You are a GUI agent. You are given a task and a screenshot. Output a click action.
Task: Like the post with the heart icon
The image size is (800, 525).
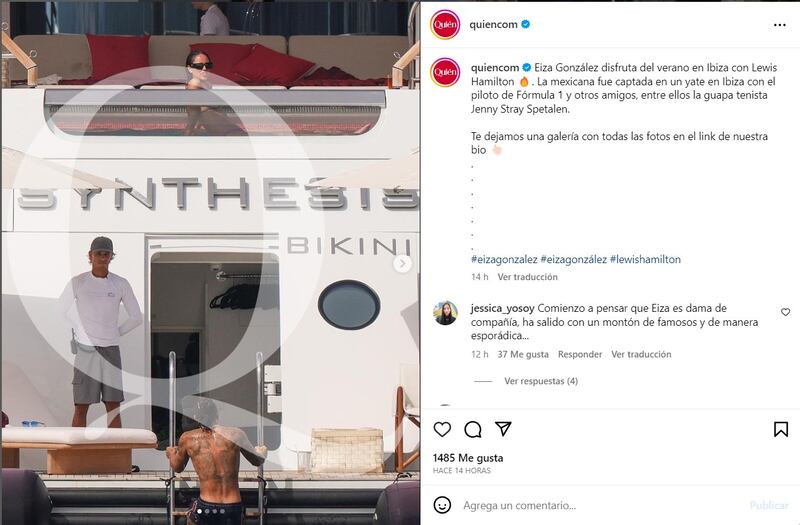click(x=442, y=430)
